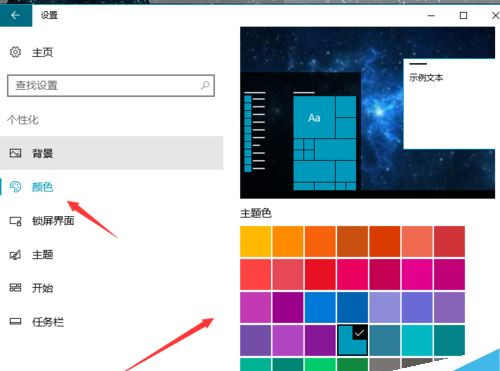Choose the bright blue swatch, third in third row

click(x=320, y=307)
